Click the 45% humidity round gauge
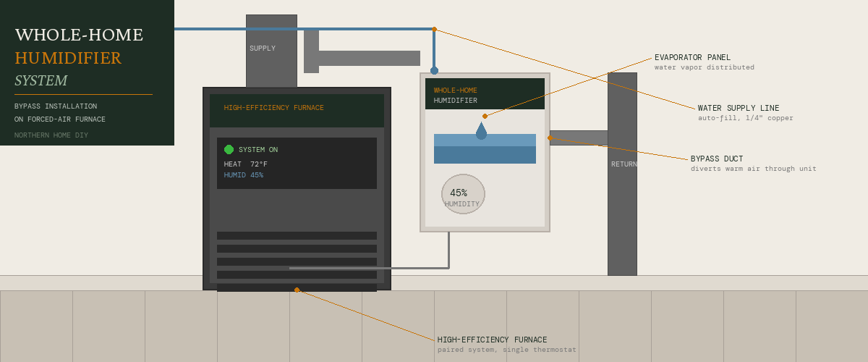Image resolution: width=868 pixels, height=362 pixels. tap(463, 194)
